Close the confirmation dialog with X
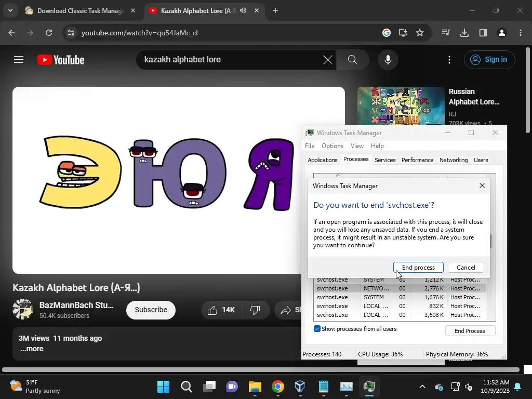Viewport: 532px width, 399px height. point(482,185)
